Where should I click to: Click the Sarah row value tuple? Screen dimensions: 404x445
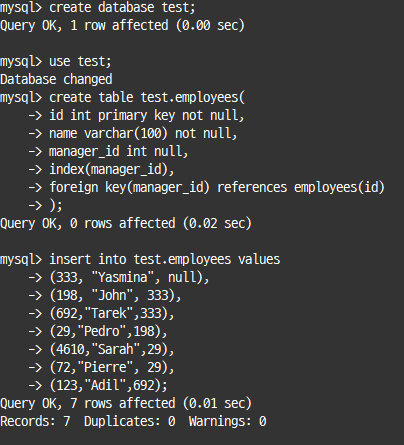pyautogui.click(x=112, y=350)
